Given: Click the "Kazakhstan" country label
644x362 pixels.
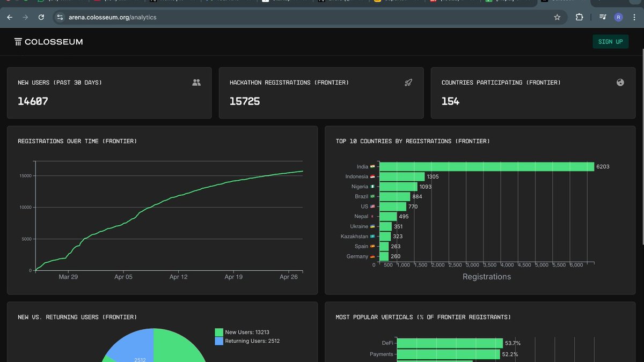Looking at the screenshot, I should tap(354, 237).
